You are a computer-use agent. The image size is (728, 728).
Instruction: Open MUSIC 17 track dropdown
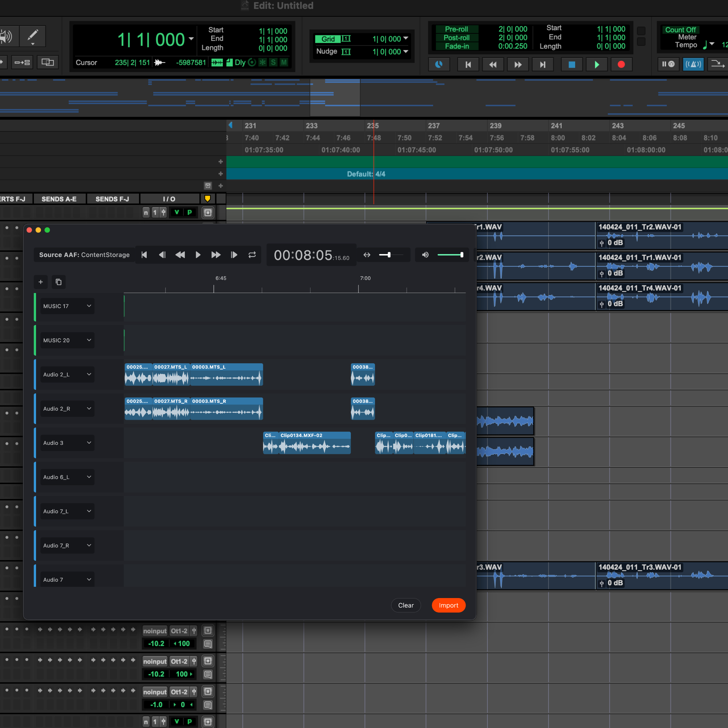point(67,306)
